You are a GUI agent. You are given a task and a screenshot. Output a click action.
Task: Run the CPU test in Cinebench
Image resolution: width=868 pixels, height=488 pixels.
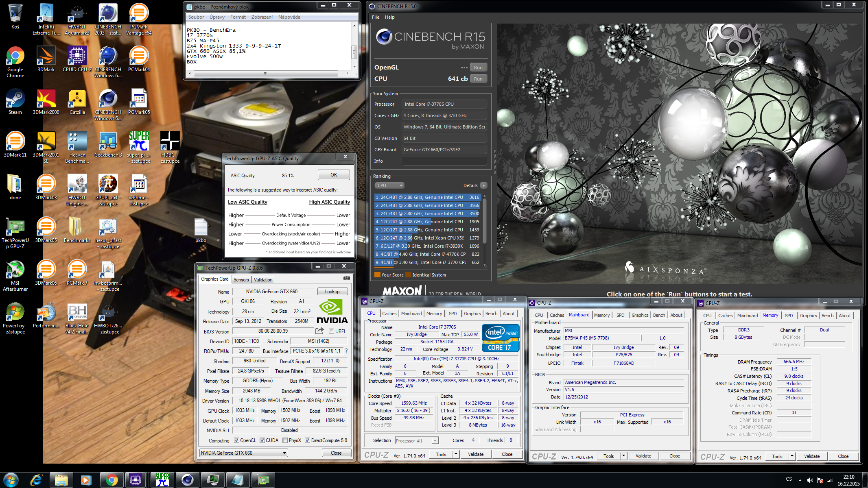478,79
